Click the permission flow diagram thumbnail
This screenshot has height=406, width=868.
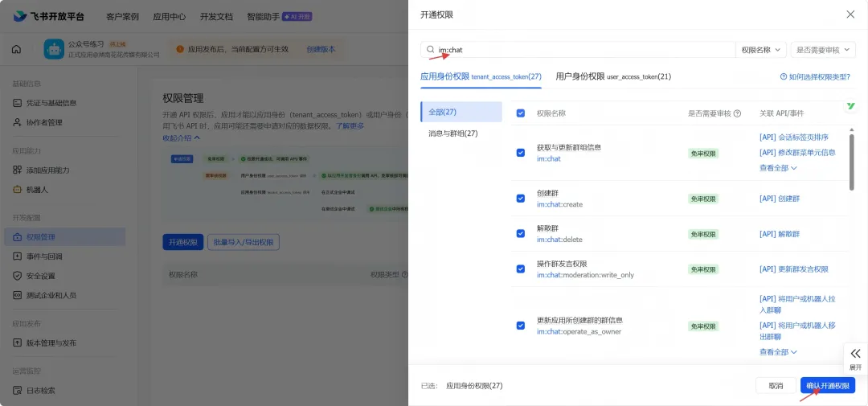pyautogui.click(x=284, y=186)
